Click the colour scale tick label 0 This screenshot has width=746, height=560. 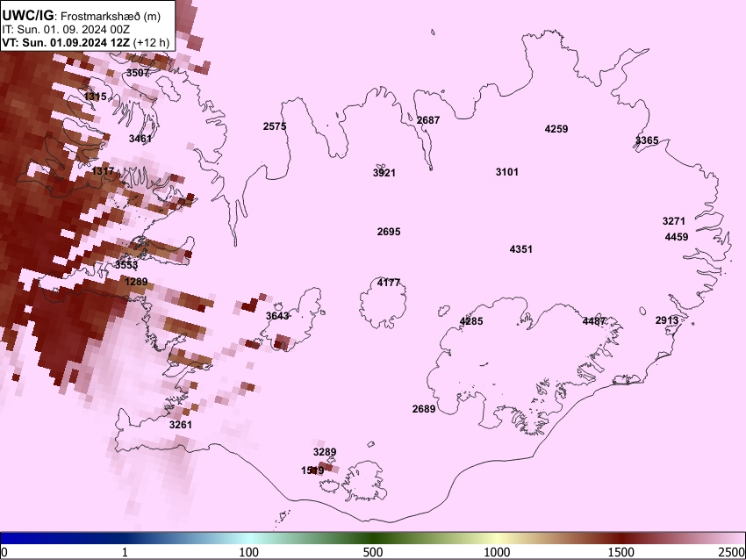(4, 552)
